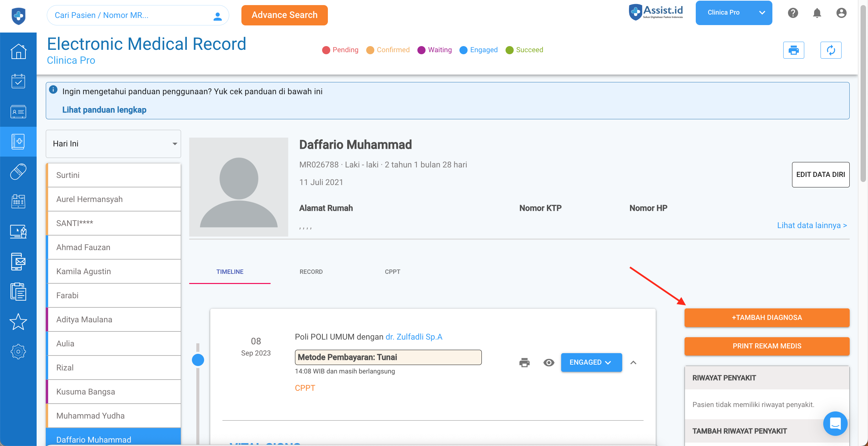Open the home dashboard sidebar icon
868x446 pixels.
[x=18, y=52]
